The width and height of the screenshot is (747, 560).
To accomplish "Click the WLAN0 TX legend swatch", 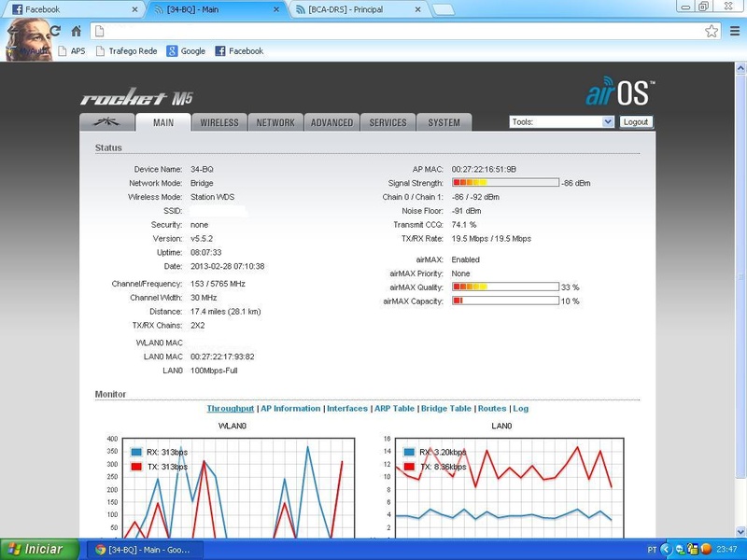I will coord(136,467).
